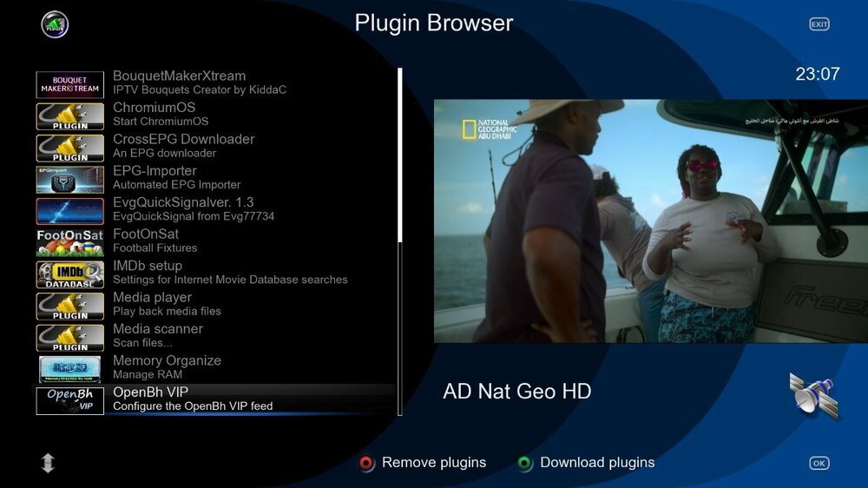Viewport: 868px width, 488px height.
Task: Click 'Start ChromiumOS' description text
Action: tap(161, 122)
